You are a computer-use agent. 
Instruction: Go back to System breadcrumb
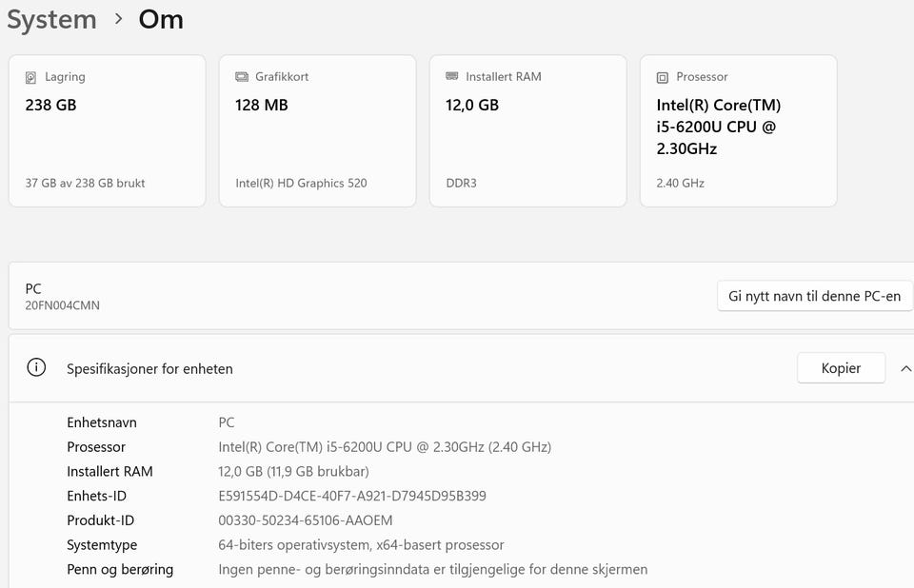pos(51,19)
